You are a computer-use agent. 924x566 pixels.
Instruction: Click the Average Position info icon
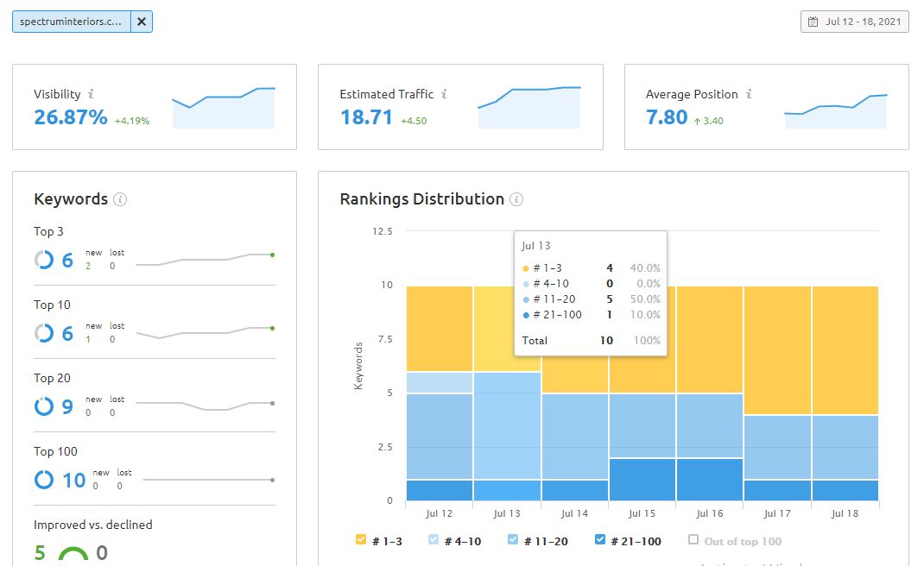749,94
